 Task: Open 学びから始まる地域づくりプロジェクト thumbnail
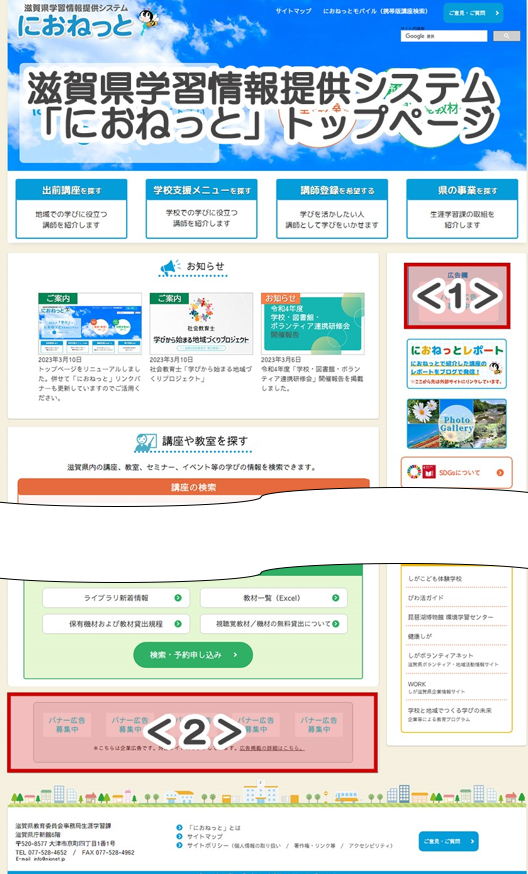click(x=201, y=323)
